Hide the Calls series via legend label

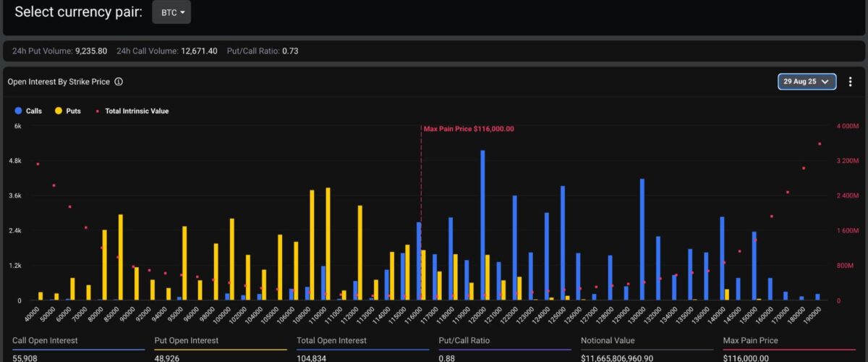point(34,111)
